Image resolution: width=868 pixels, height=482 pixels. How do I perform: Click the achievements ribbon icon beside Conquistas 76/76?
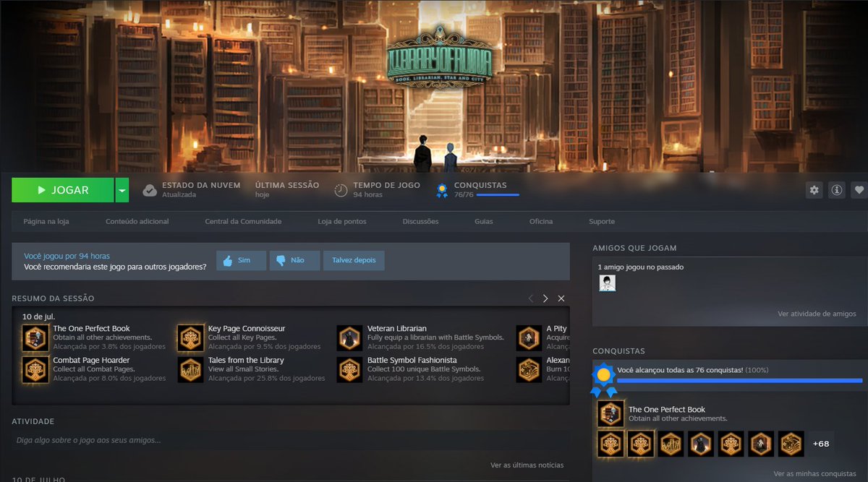441,190
